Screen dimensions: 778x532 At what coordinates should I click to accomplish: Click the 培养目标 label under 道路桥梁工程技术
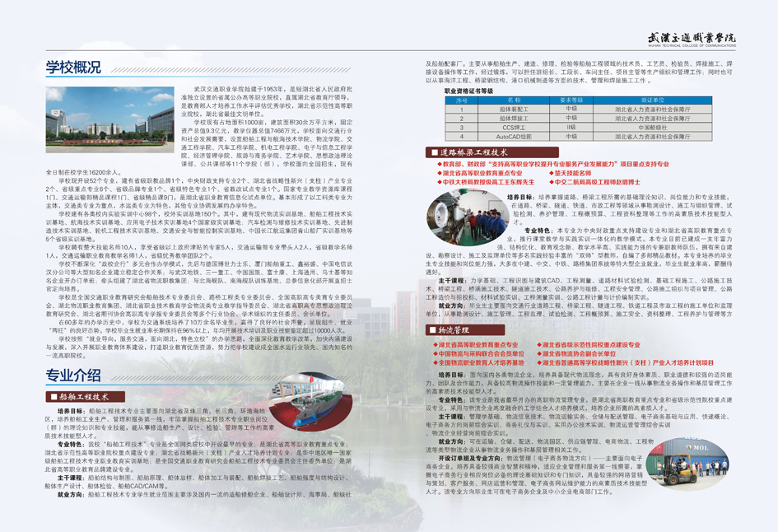point(521,197)
